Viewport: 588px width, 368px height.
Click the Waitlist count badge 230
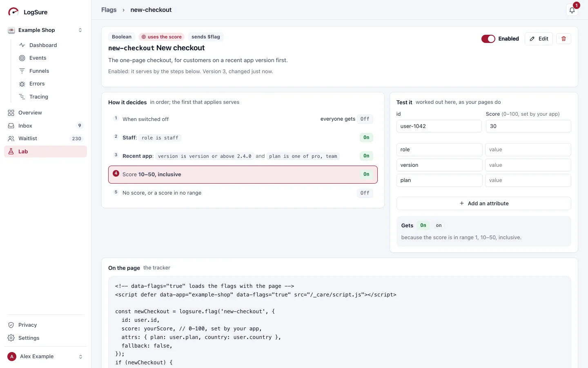coord(77,139)
